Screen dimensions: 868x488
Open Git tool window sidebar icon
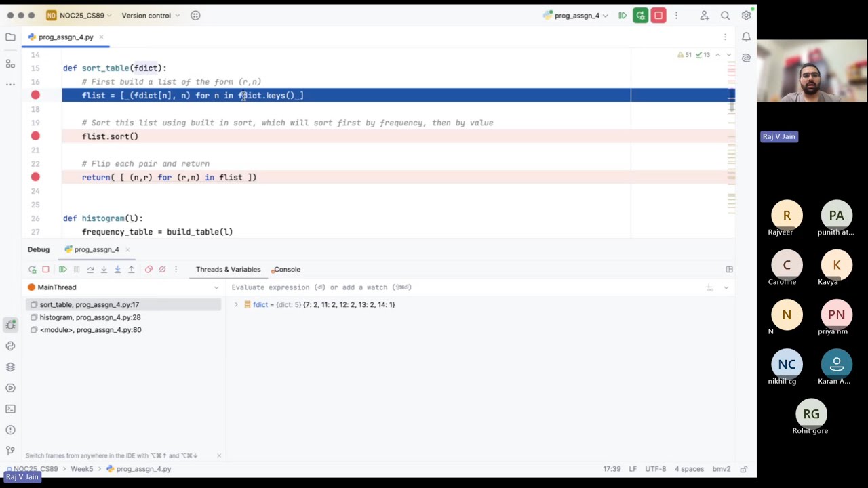tap(10, 451)
